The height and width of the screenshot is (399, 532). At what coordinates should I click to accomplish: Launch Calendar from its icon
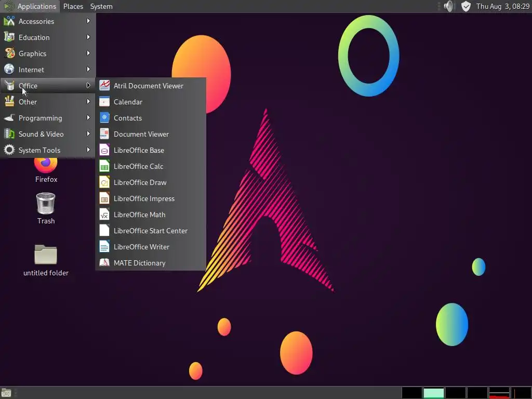coord(104,102)
